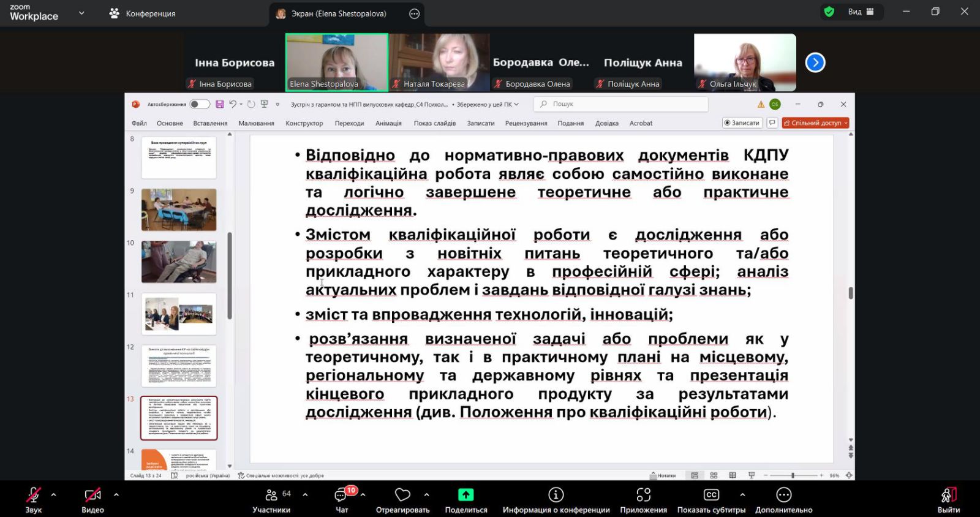Open the Рецензування ribbon tab
The height and width of the screenshot is (517, 980).
tap(526, 123)
